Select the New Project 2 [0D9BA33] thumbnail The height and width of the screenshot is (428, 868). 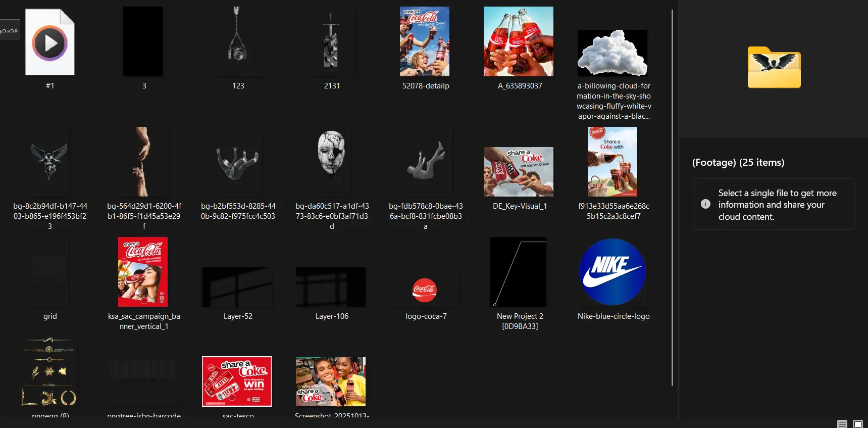[x=519, y=272]
